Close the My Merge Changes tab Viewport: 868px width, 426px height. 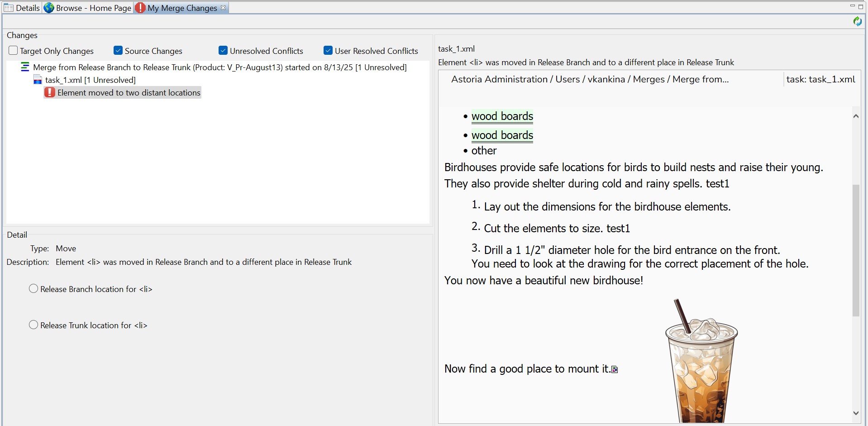tap(223, 8)
